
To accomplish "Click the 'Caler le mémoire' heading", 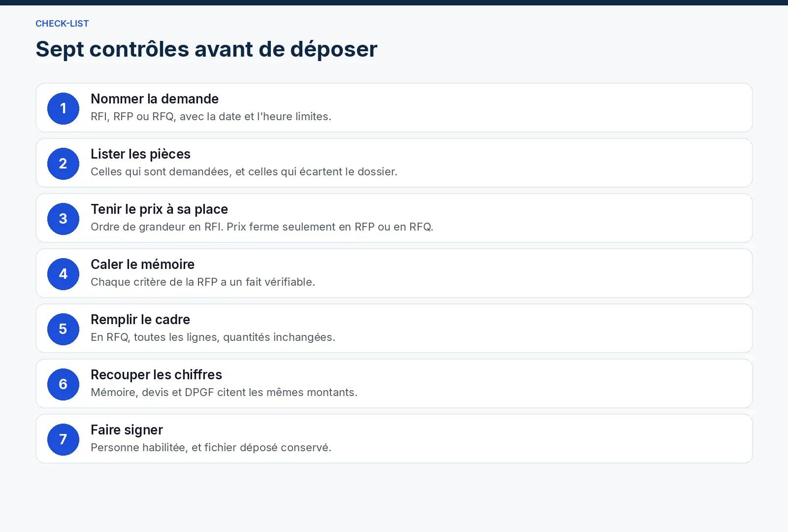I will click(142, 265).
